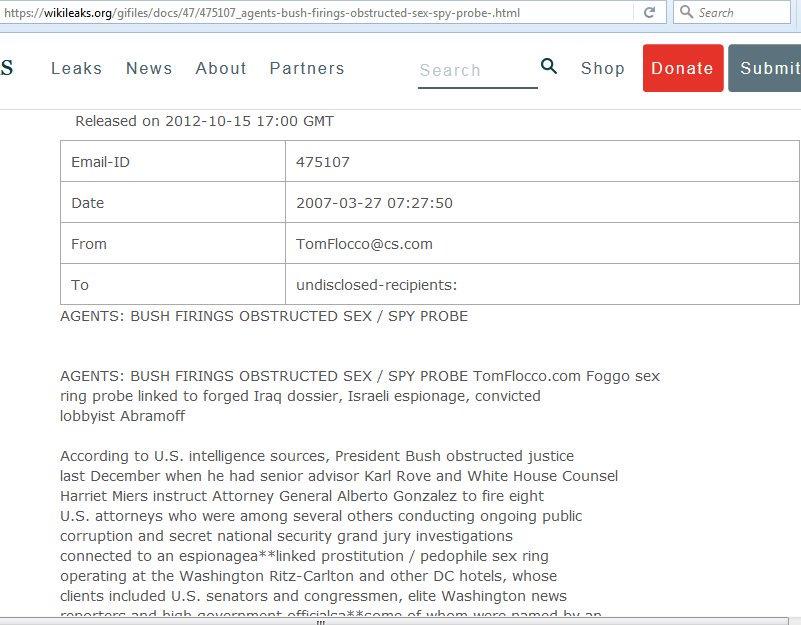Click the line starting 'corruption and secret national'
801x625 pixels.
287,536
